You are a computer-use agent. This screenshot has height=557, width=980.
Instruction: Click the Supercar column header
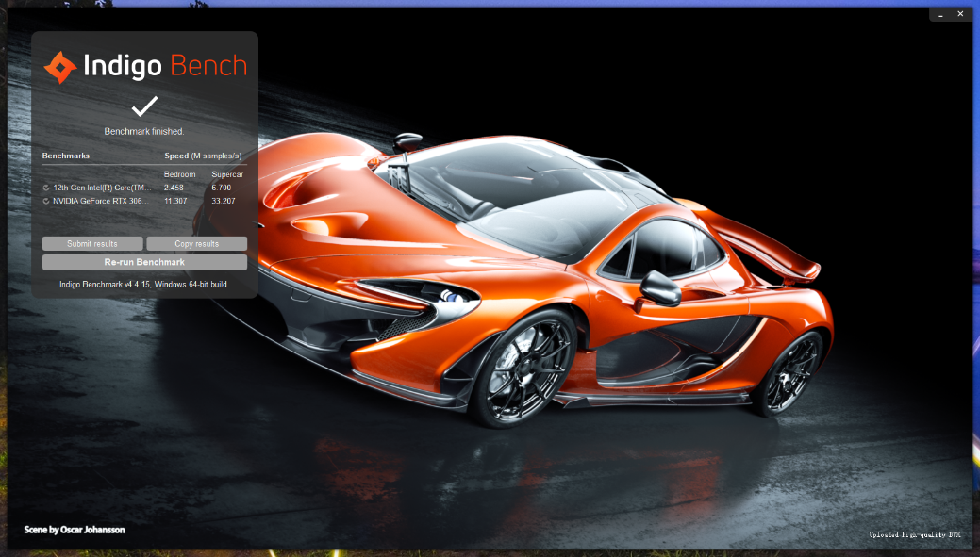coord(227,174)
